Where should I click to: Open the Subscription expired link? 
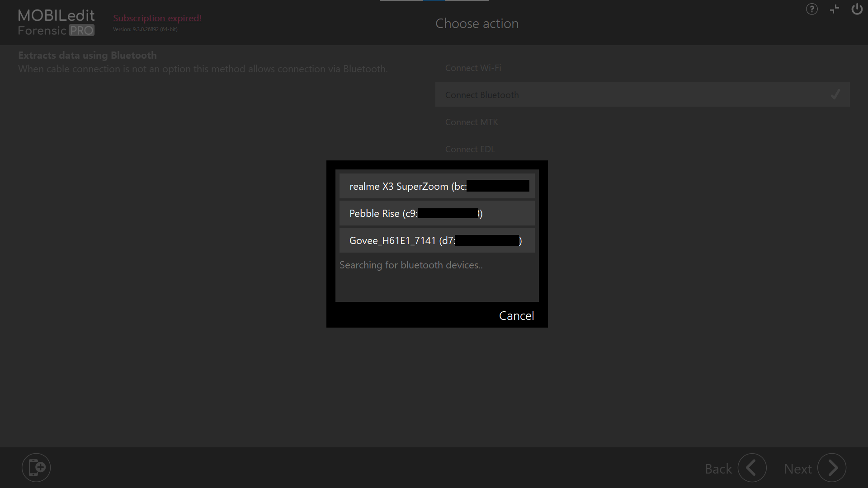(x=157, y=18)
